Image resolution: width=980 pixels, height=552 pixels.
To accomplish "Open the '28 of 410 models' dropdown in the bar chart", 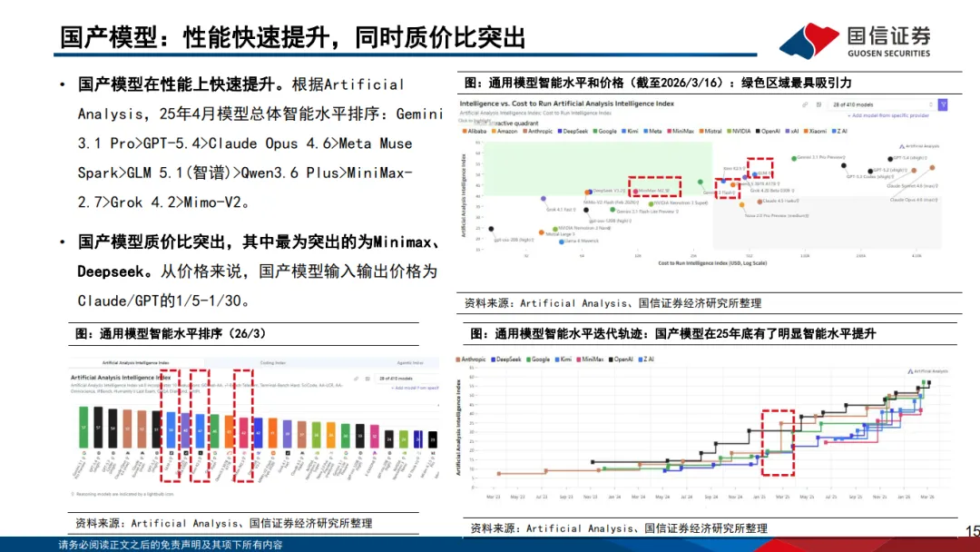I will tap(407, 379).
